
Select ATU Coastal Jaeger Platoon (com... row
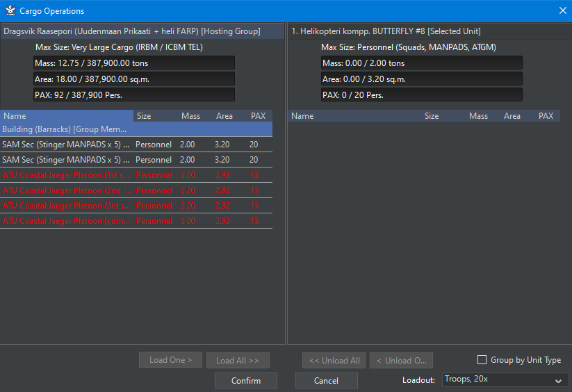136,221
